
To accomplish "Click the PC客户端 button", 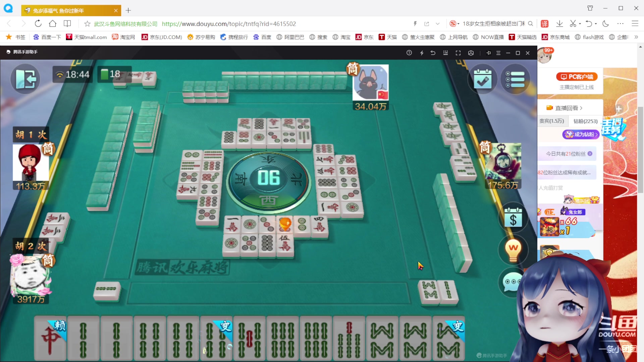I will point(577,77).
